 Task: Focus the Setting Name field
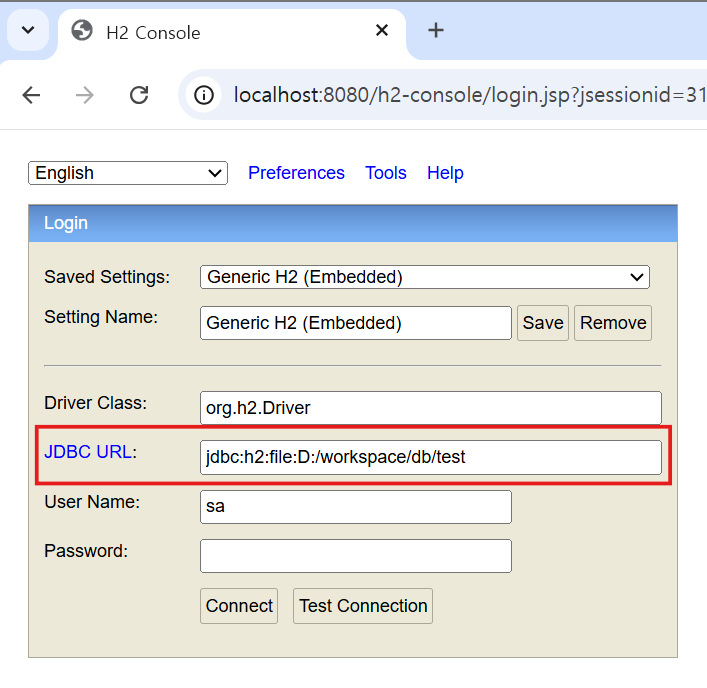[x=356, y=323]
